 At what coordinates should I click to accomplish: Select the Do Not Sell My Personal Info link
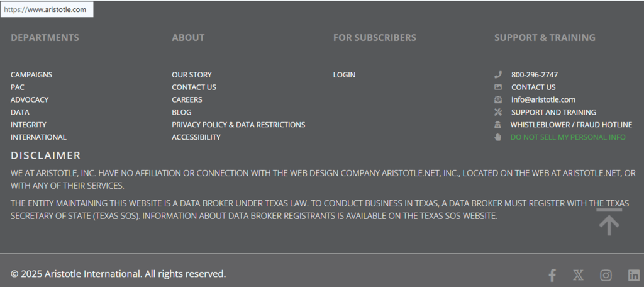click(568, 137)
